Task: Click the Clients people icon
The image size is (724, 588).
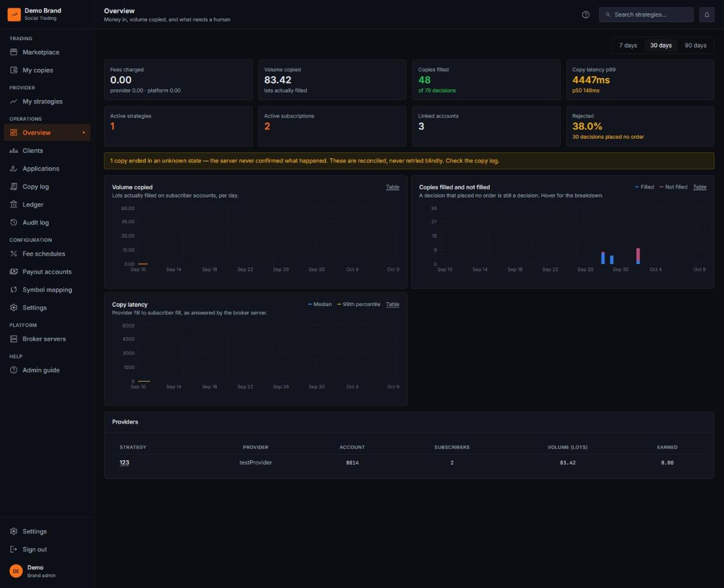Action: [x=14, y=151]
